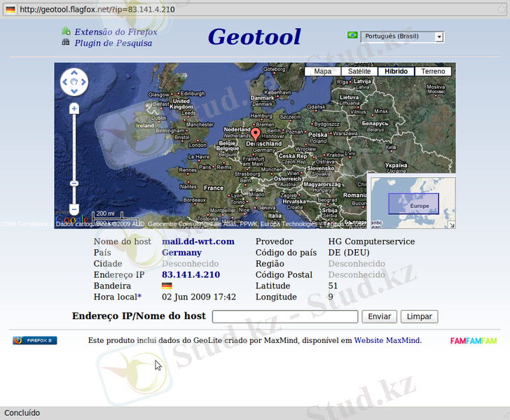The height and width of the screenshot is (420, 510).
Task: Open the Português (Brasil) language dropdown
Action: [402, 36]
